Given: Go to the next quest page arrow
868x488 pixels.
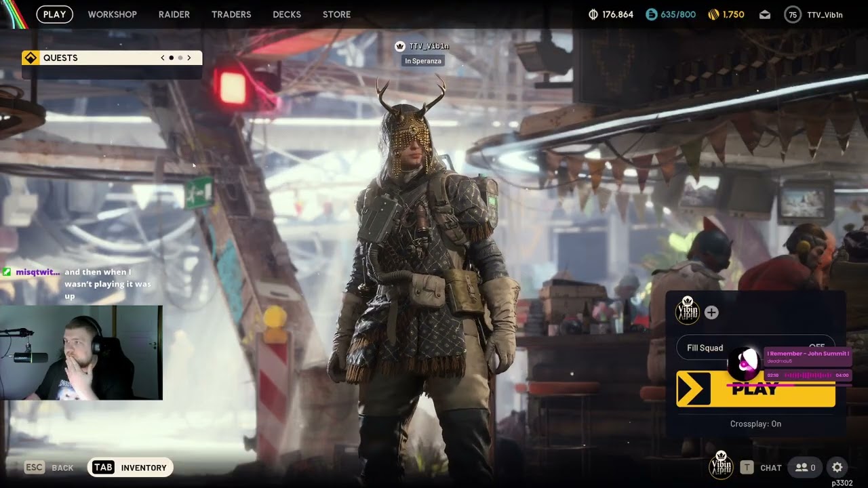Looking at the screenshot, I should tap(189, 58).
